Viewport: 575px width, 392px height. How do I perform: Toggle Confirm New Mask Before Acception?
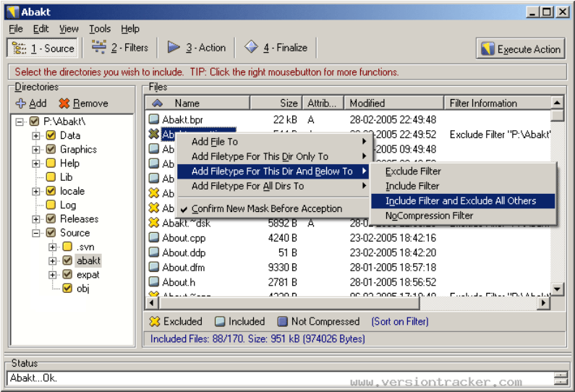pos(273,208)
